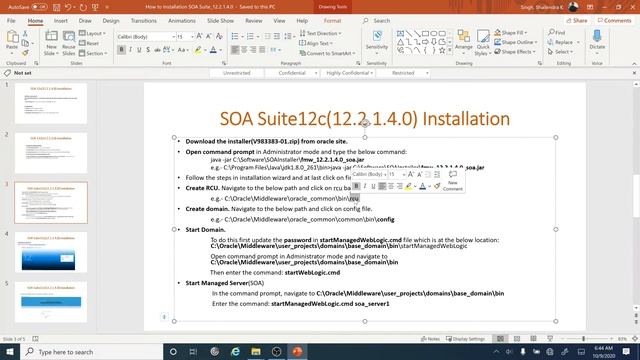Switch to Reading View icon

533,339
